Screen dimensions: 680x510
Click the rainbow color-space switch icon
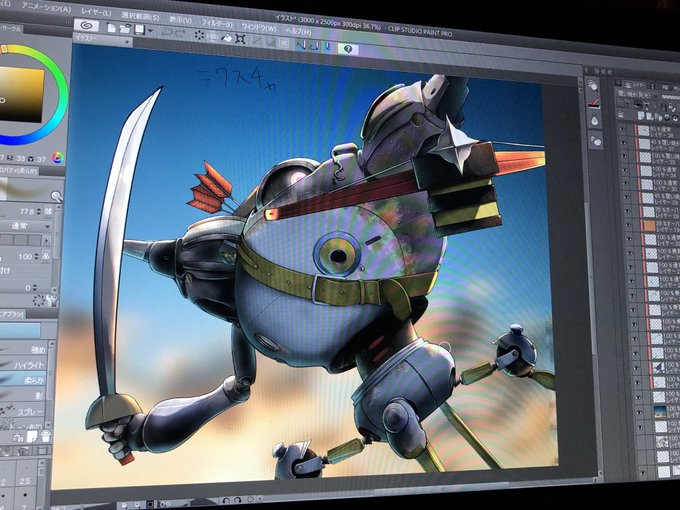coord(57,158)
